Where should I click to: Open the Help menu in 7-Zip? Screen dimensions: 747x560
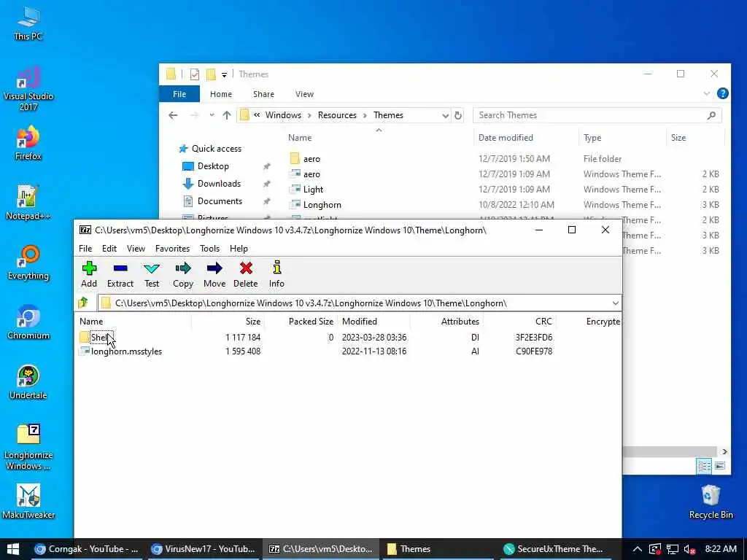click(239, 249)
